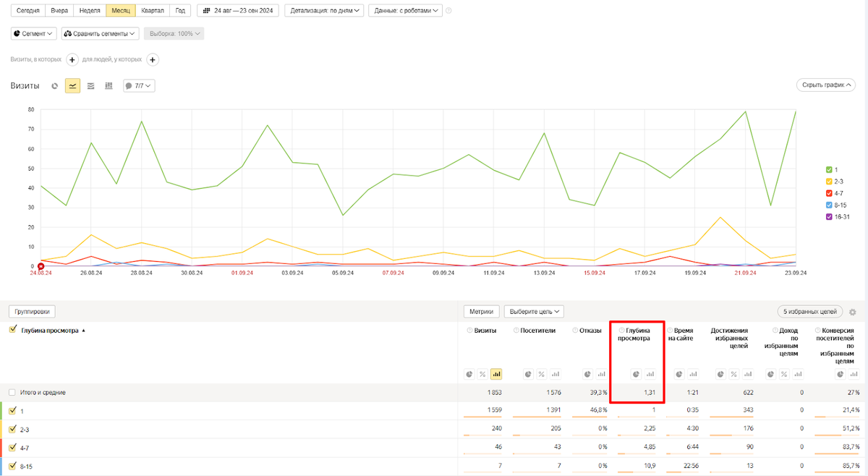
Task: Click the Группировки button
Action: [33, 312]
